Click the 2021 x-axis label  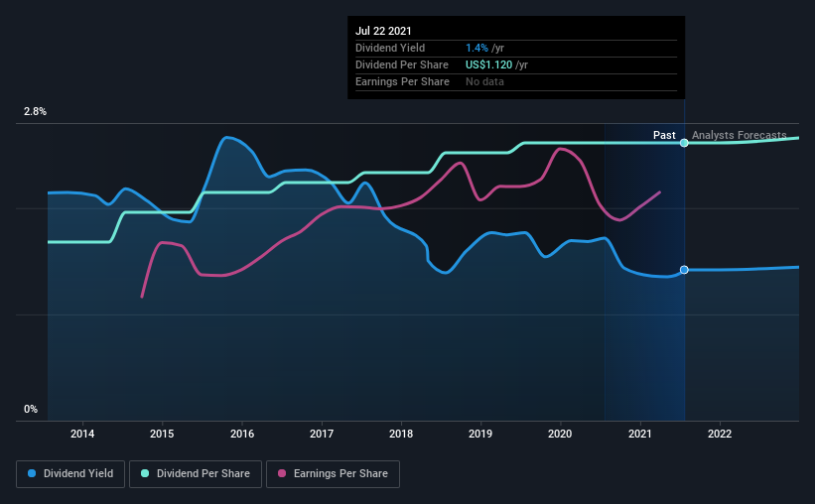[x=640, y=434]
